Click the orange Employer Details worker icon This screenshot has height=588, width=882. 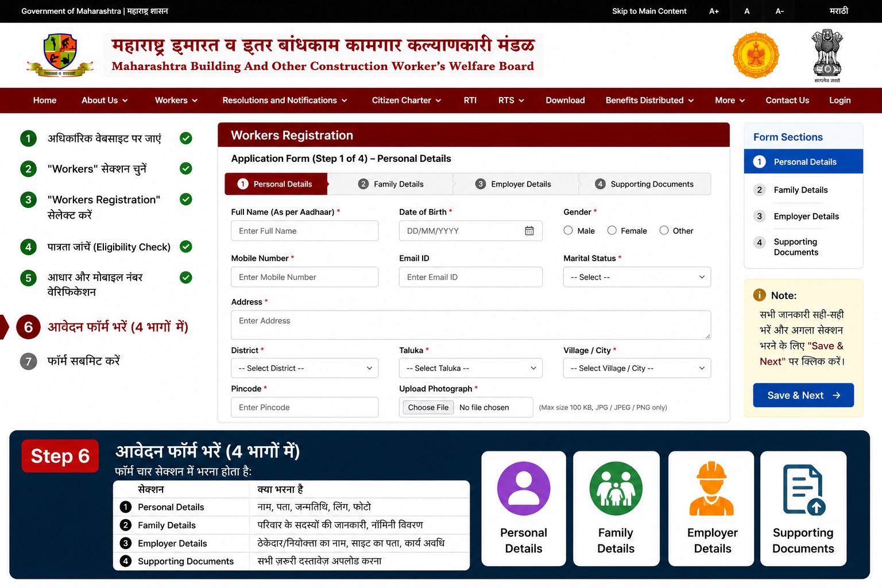pos(712,489)
